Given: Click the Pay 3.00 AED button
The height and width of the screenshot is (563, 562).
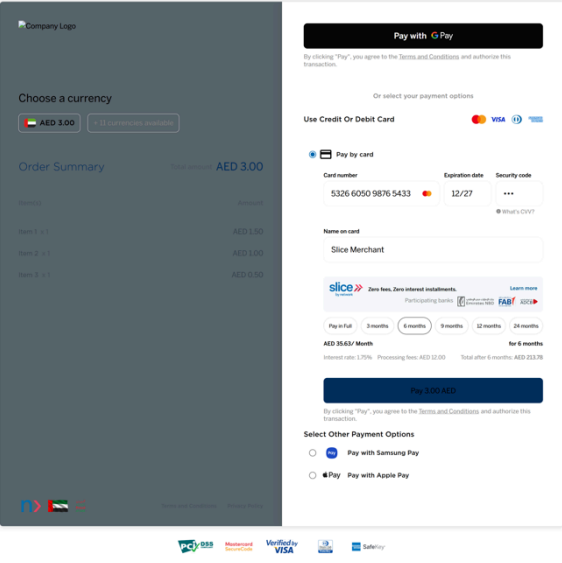Looking at the screenshot, I should 433,391.
